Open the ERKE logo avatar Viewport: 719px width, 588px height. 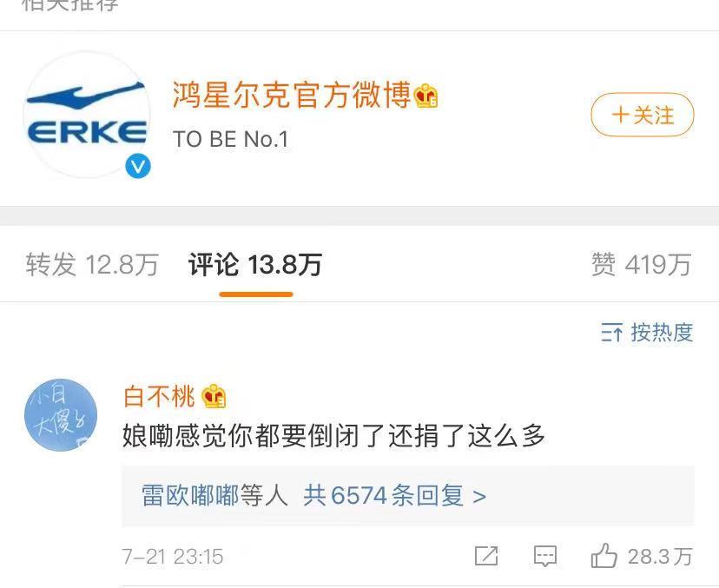[87, 115]
